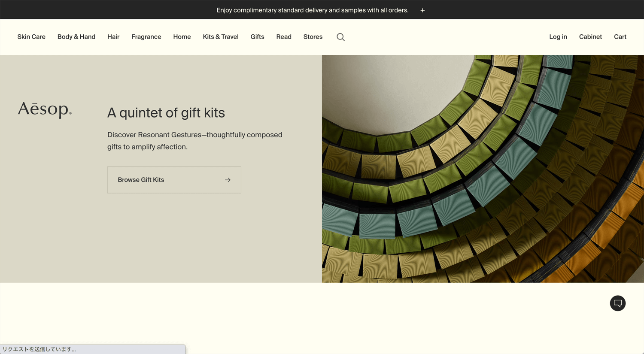
Task: Click the Log in link
Action: 558,37
